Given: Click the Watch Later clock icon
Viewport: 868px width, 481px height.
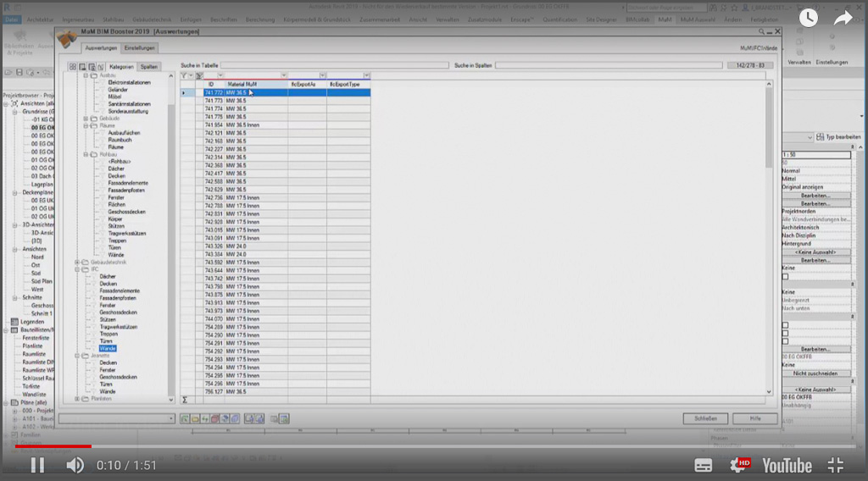Looking at the screenshot, I should pyautogui.click(x=809, y=18).
